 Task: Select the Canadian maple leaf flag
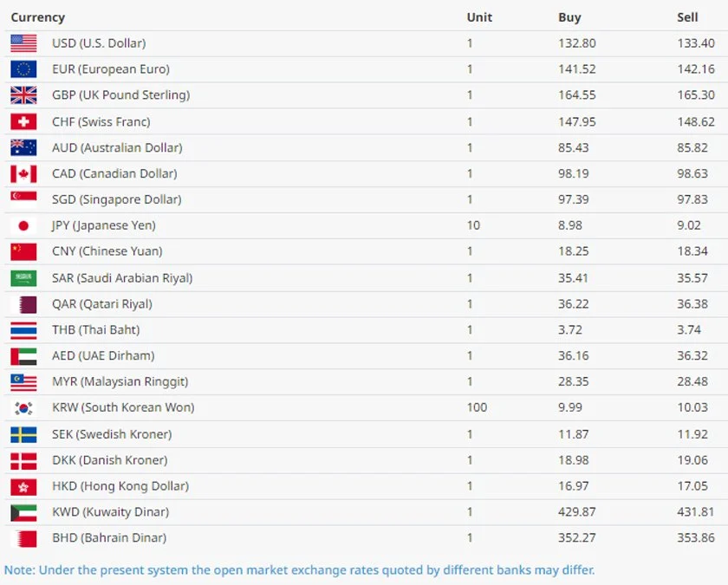23,174
